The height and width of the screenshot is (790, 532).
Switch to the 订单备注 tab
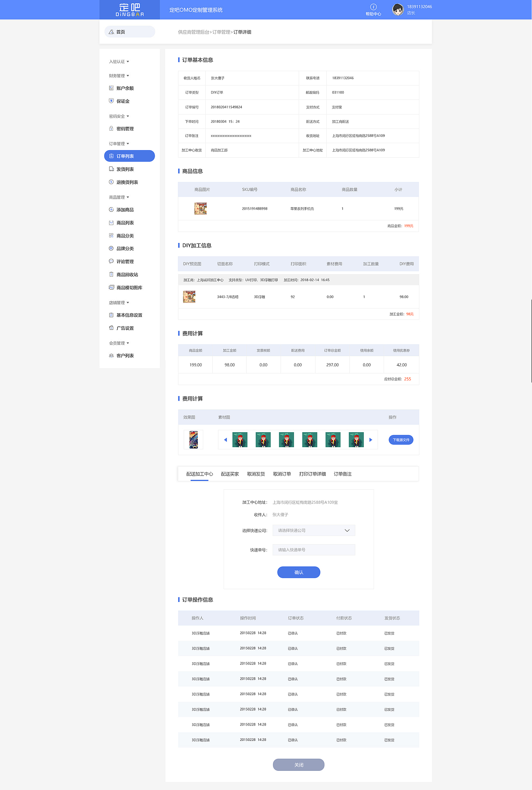[342, 474]
